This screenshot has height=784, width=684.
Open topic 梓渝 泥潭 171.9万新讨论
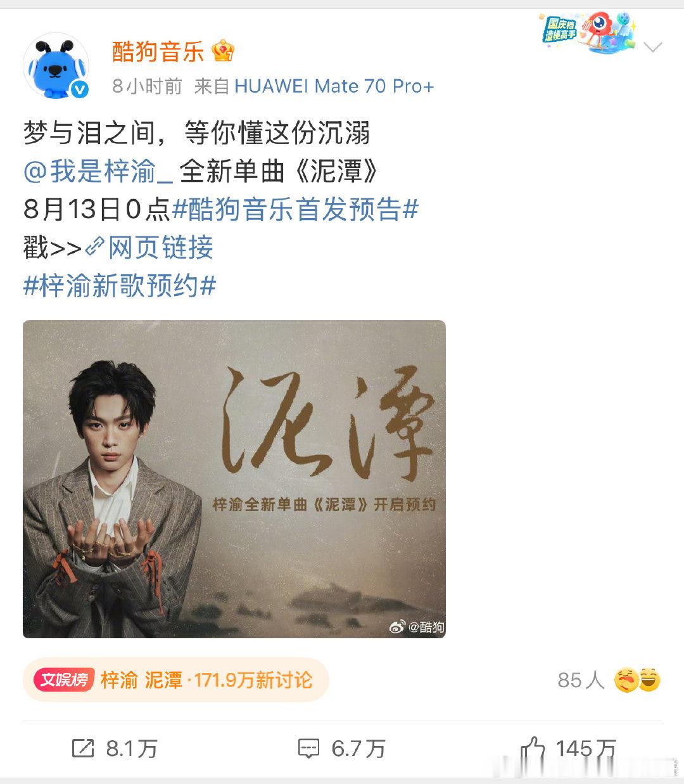(x=206, y=680)
